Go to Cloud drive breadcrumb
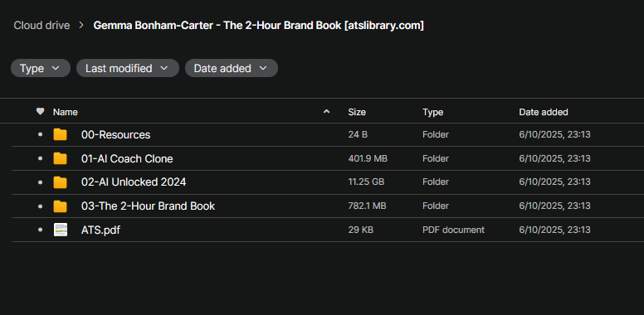Viewport: 644px width, 315px height. tap(41, 26)
